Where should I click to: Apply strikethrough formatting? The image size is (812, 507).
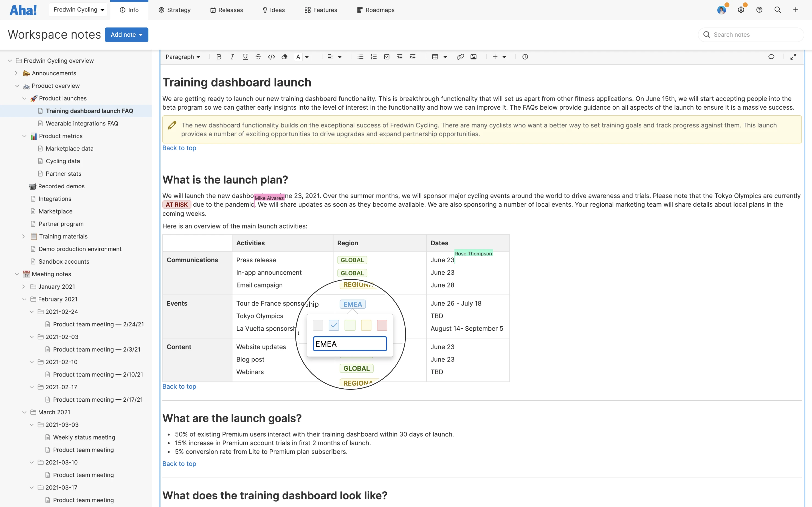tap(258, 57)
